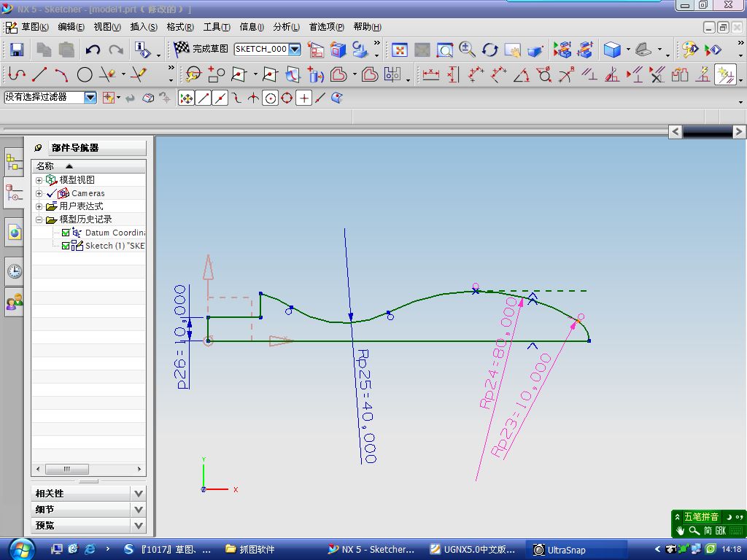747x560 pixels.
Task: Select the Circle sketch tool
Action: point(85,74)
